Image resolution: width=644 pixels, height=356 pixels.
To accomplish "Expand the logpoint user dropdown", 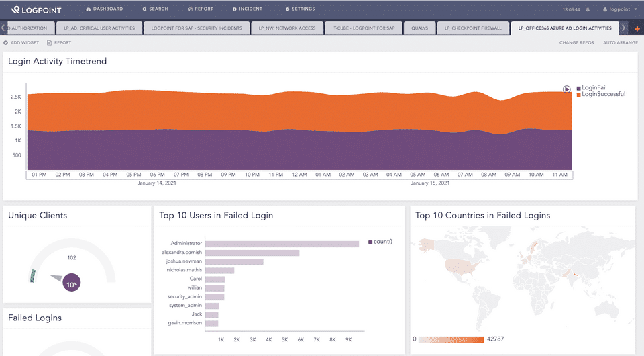I will tap(620, 9).
